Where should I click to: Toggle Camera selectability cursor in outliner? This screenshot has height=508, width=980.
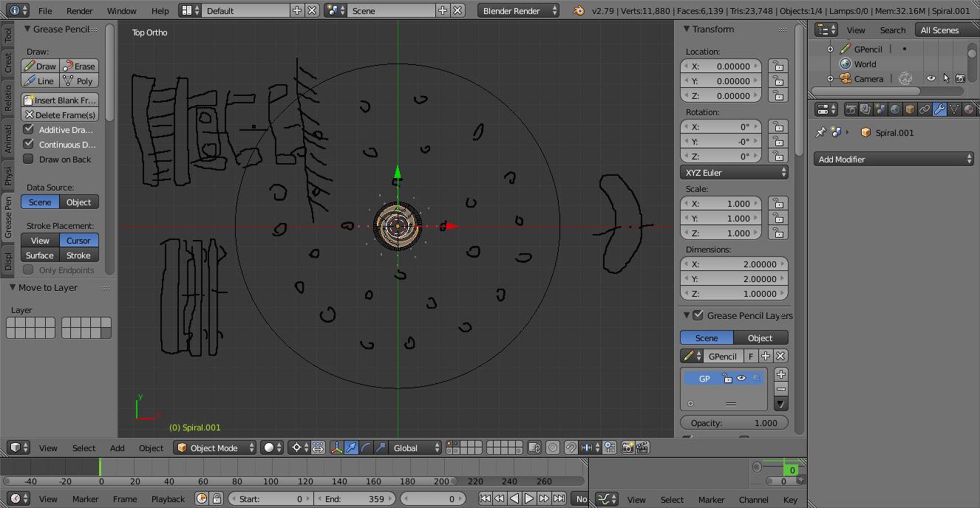point(946,78)
